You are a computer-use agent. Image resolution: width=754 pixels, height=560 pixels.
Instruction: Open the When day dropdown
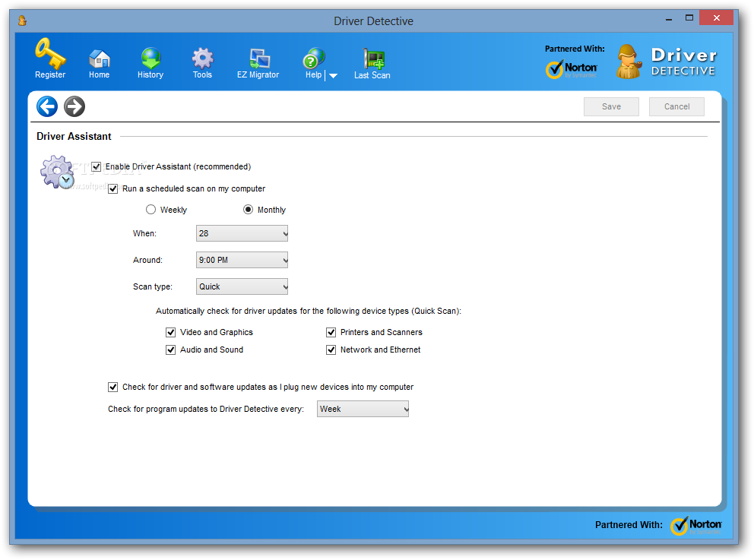242,233
